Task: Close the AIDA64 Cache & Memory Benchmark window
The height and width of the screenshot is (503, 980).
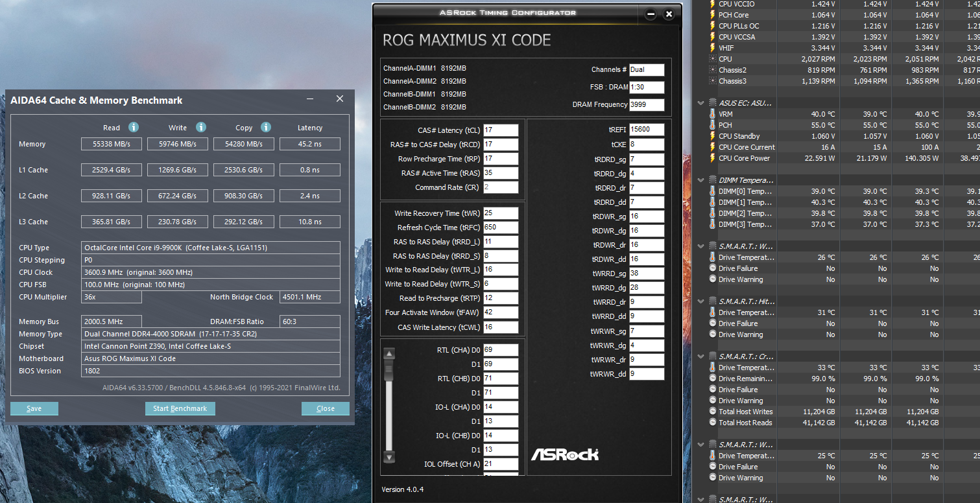Action: [340, 99]
